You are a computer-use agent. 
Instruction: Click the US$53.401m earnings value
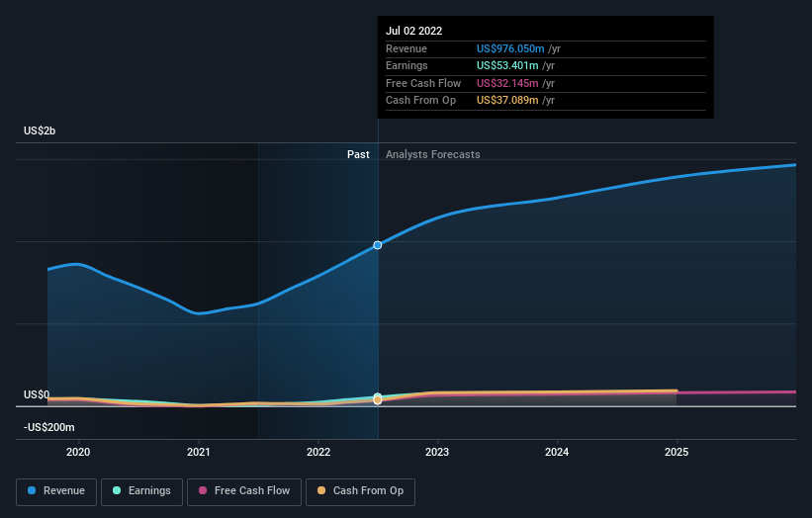[507, 65]
